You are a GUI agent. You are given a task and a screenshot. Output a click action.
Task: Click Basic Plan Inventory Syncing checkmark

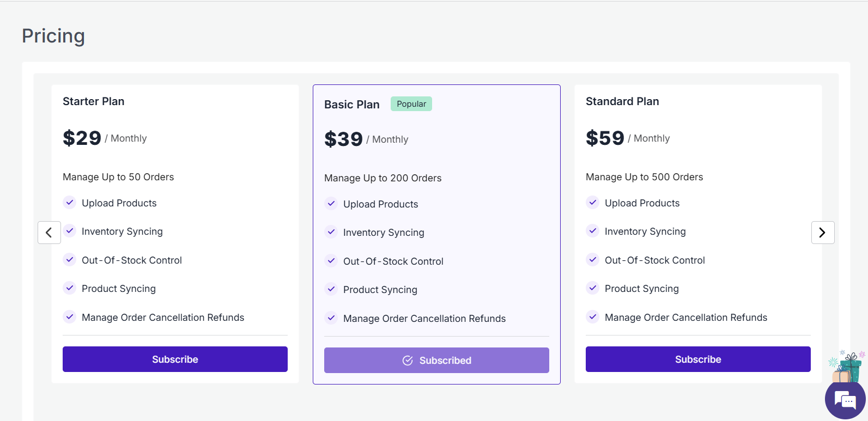[331, 232]
